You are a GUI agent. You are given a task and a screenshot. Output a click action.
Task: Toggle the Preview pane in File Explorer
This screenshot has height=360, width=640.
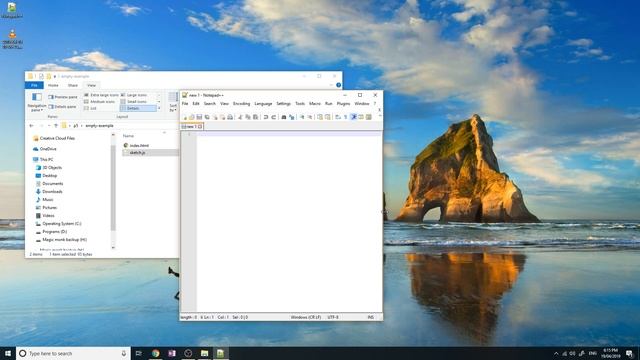click(63, 97)
